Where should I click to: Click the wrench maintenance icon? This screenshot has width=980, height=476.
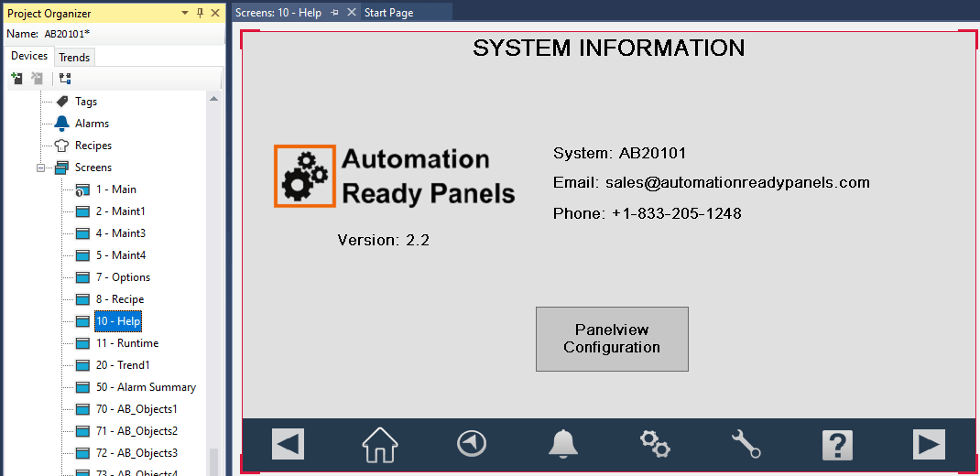(x=746, y=445)
